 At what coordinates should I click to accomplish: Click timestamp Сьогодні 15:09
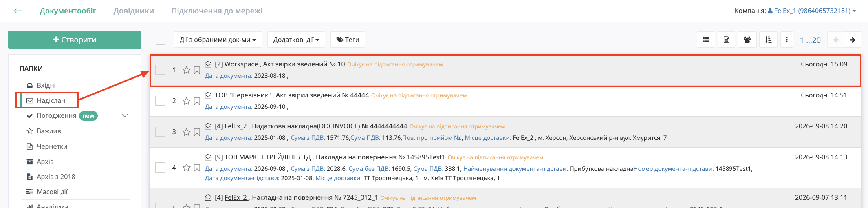coord(824,64)
